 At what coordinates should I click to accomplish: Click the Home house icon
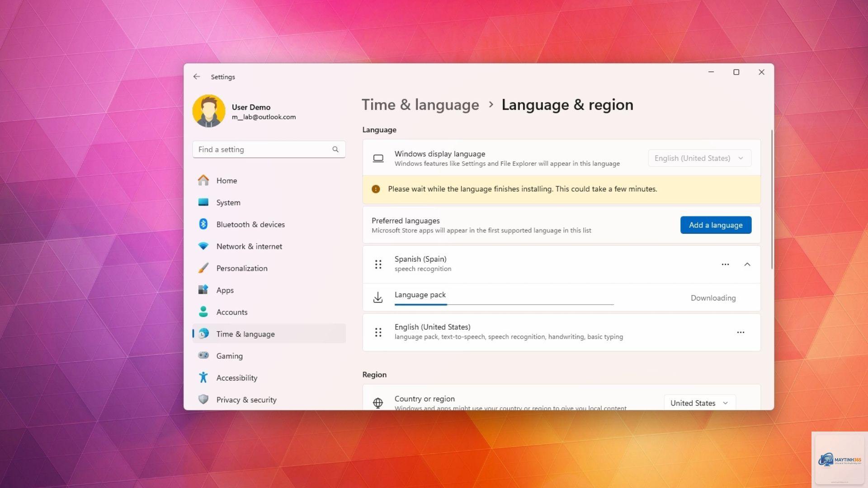(x=203, y=180)
